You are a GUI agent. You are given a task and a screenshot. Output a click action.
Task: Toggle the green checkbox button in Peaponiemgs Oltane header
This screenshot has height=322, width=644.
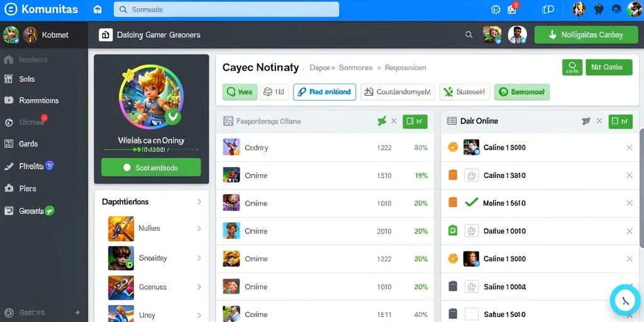[x=415, y=121]
